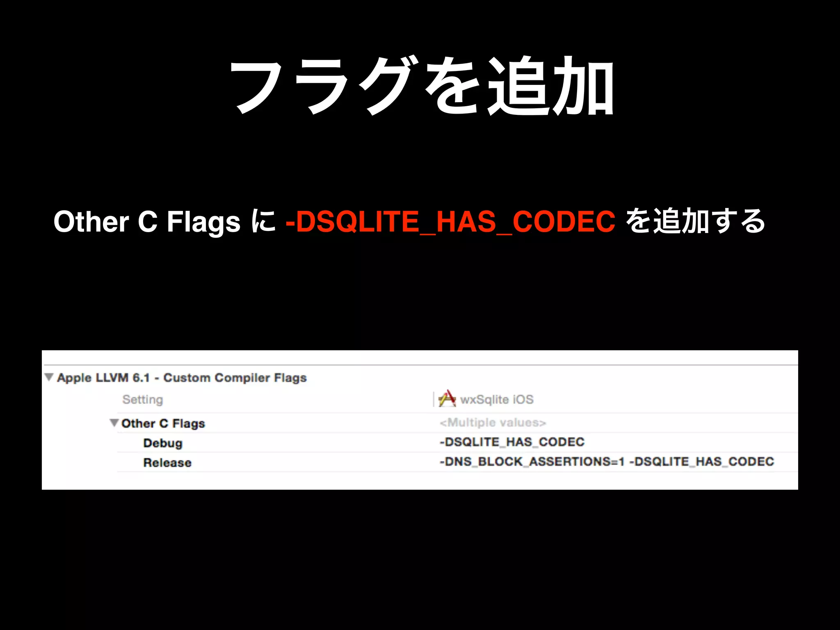Collapse the Other C Flags disclosure triangle

114,422
